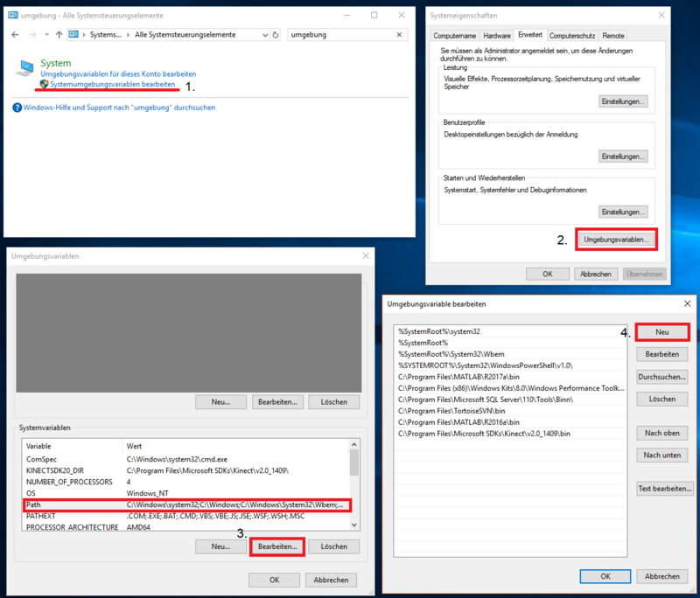Click the System computer icon

click(x=26, y=69)
